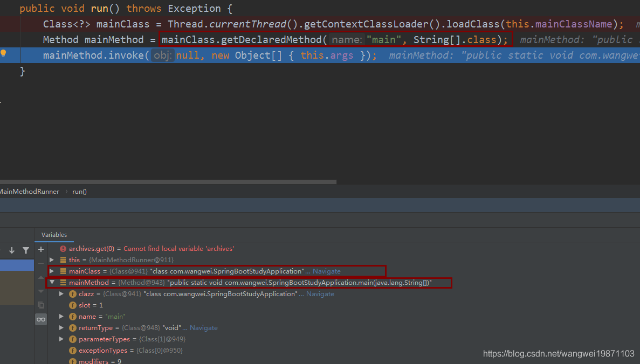Click the mainMethod.invoke line in editor
Image resolution: width=640 pixels, height=364 pixels.
[320, 55]
